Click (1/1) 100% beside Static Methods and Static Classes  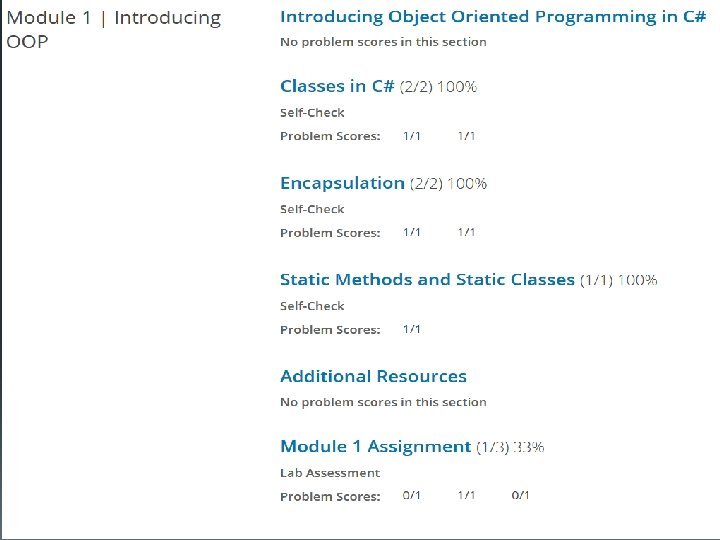point(619,280)
